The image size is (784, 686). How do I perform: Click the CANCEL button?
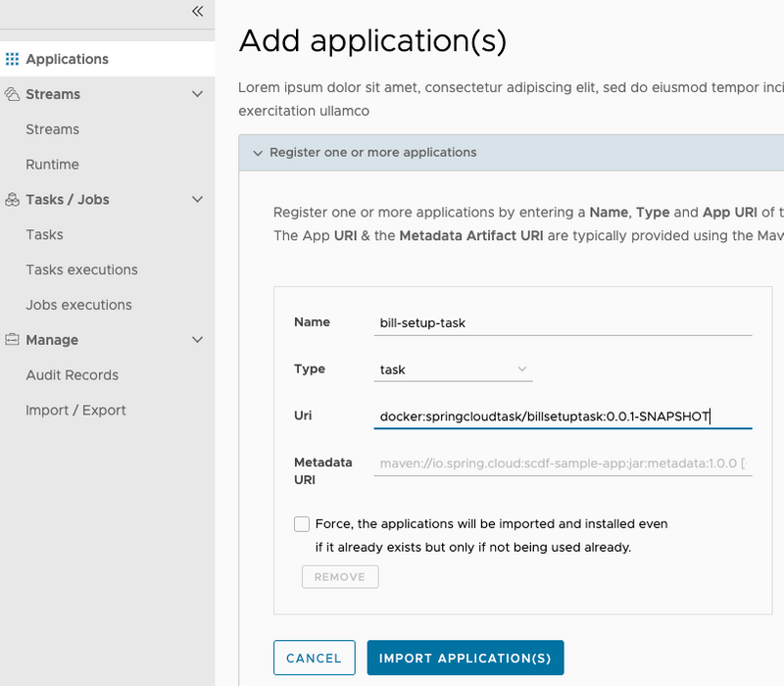click(314, 658)
